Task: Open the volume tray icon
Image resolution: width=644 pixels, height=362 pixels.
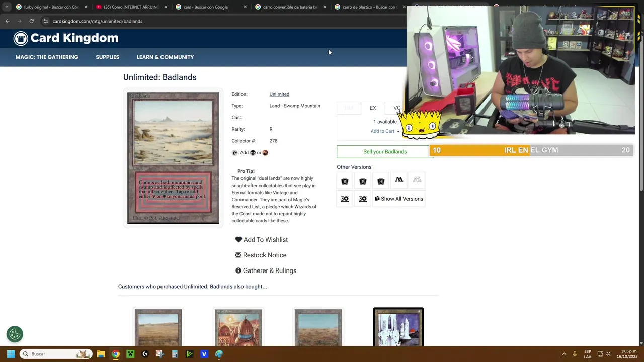Action: (x=608, y=354)
